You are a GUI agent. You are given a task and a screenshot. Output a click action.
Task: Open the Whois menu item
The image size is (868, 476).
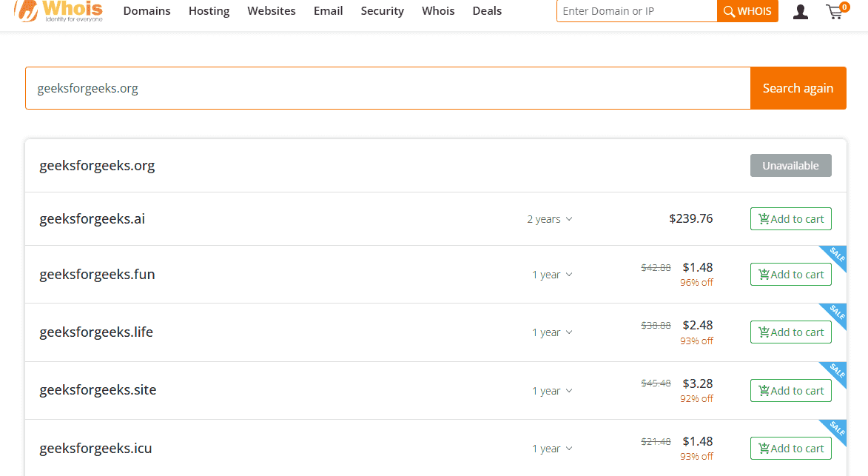pos(438,11)
